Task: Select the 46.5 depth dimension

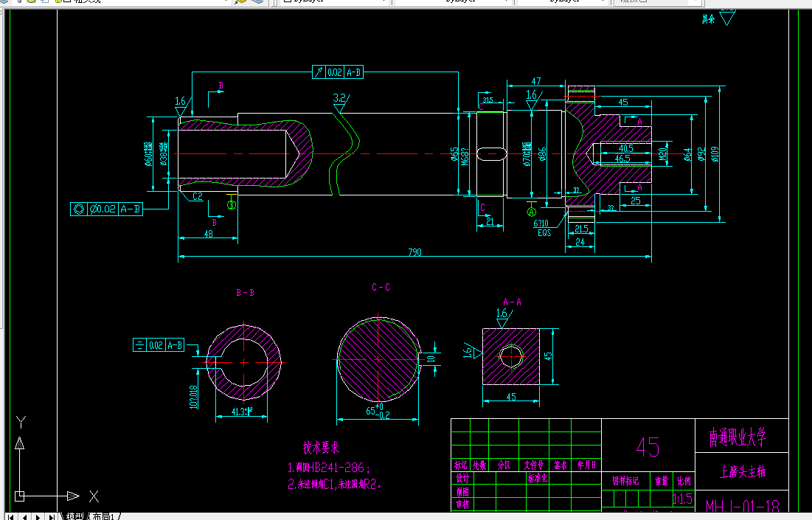Action: tap(622, 159)
